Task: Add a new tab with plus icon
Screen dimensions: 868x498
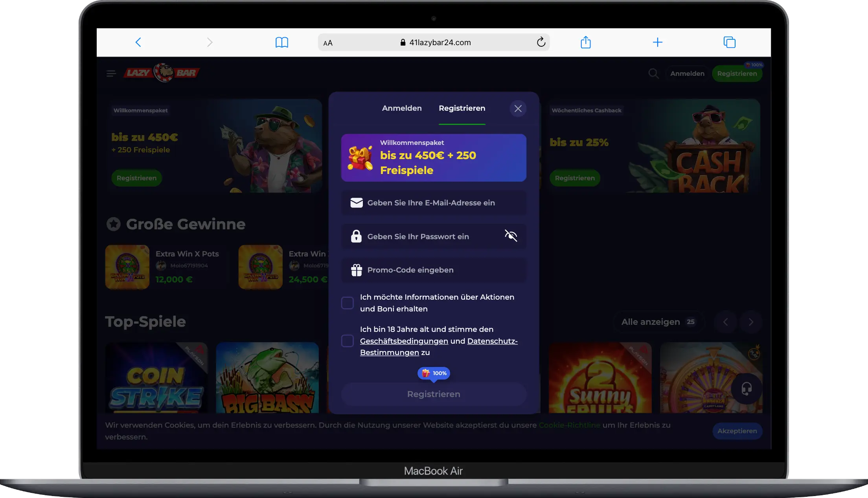Action: coord(658,42)
